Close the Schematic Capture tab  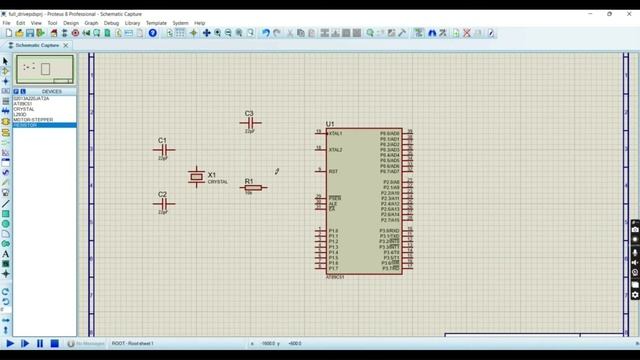click(x=66, y=45)
